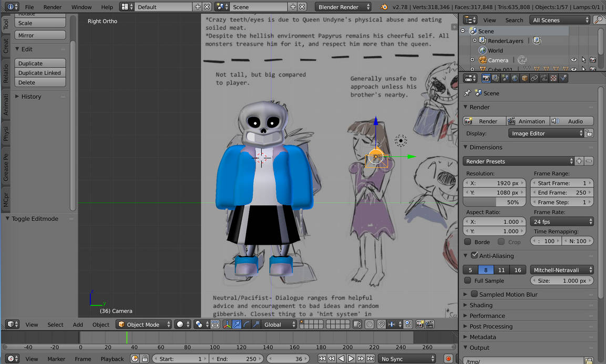Jump to the last frame of timeline
Screen dimensions: 606x364
pyautogui.click(x=370, y=359)
